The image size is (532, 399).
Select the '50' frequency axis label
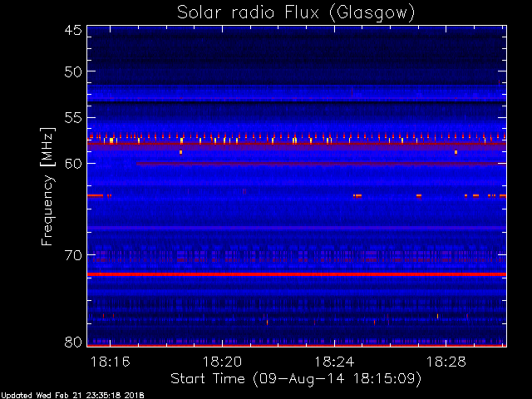coord(73,71)
